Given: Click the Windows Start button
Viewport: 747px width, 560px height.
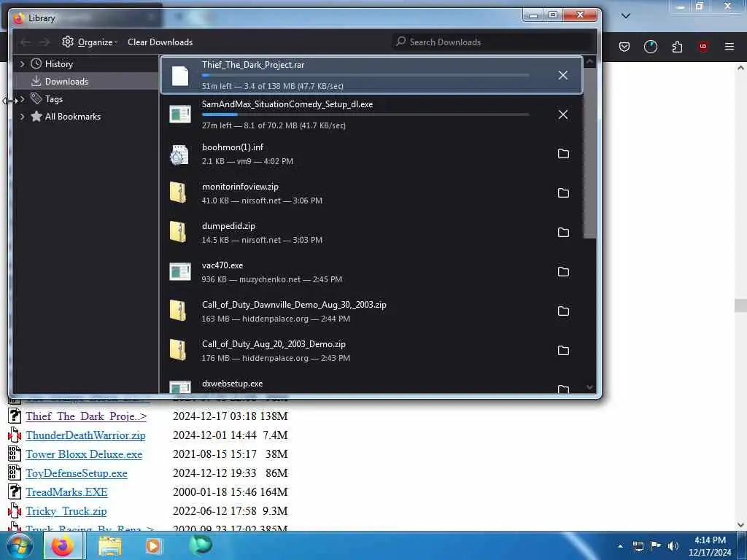Looking at the screenshot, I should coord(20,545).
